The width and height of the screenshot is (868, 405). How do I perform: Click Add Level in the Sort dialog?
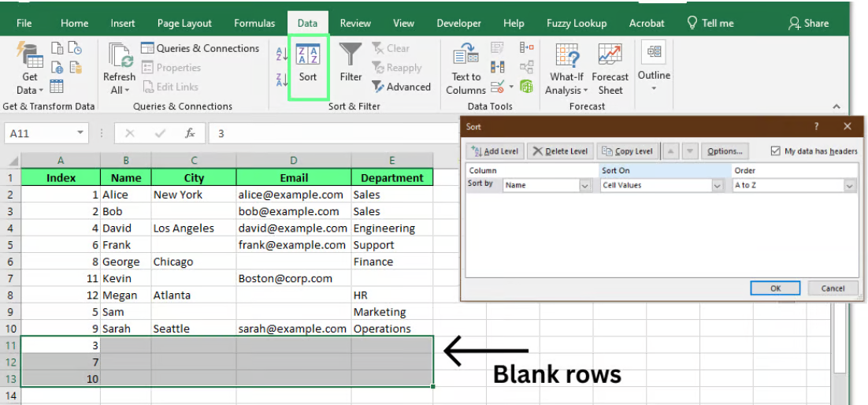(494, 151)
